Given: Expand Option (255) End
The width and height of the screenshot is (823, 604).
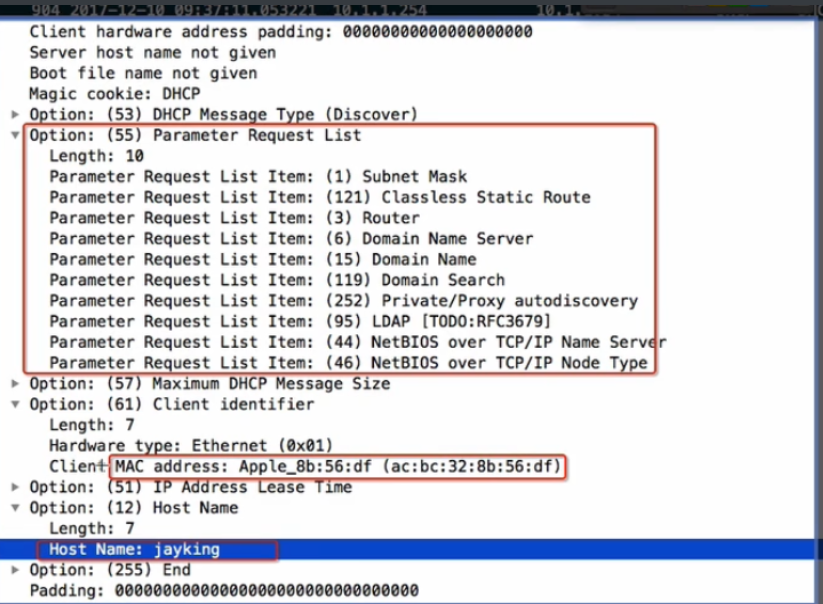Looking at the screenshot, I should click(x=15, y=570).
